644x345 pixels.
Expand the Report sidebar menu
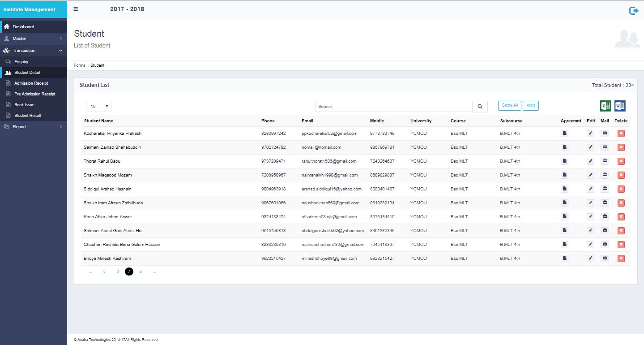34,127
